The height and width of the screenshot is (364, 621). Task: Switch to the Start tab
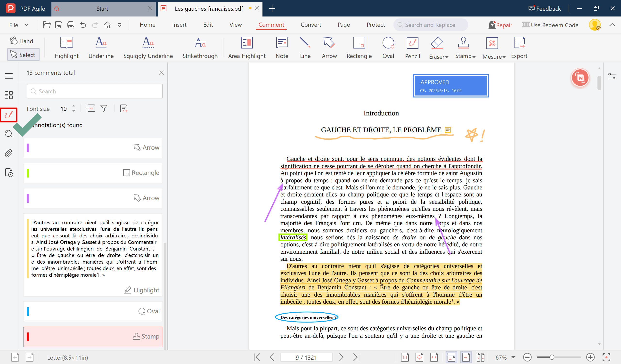pyautogui.click(x=102, y=9)
